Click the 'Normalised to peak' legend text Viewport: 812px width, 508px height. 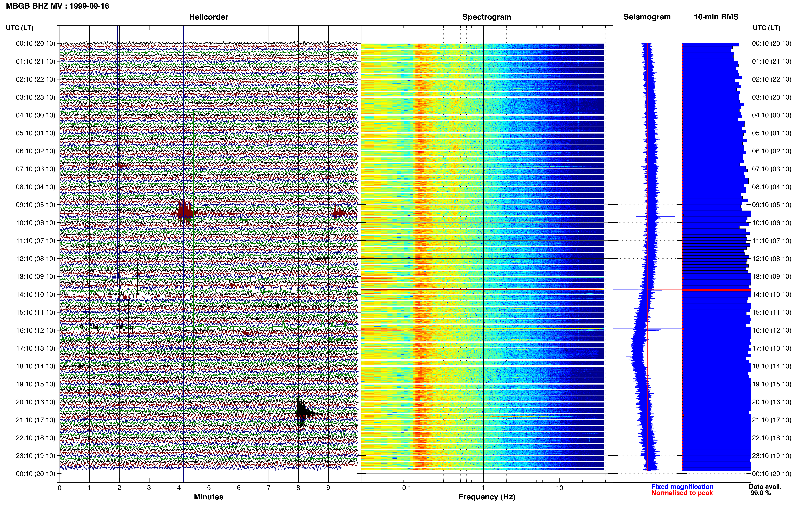[682, 493]
